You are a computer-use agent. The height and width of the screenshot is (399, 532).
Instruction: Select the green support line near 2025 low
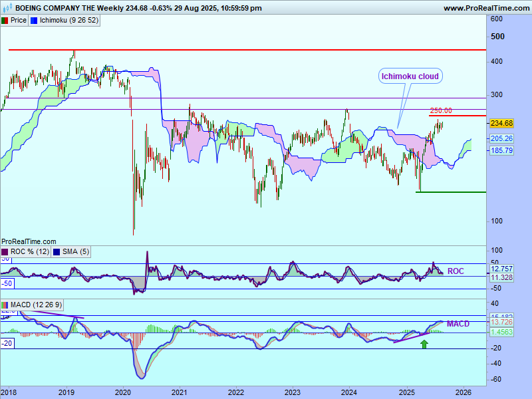[x=451, y=192]
